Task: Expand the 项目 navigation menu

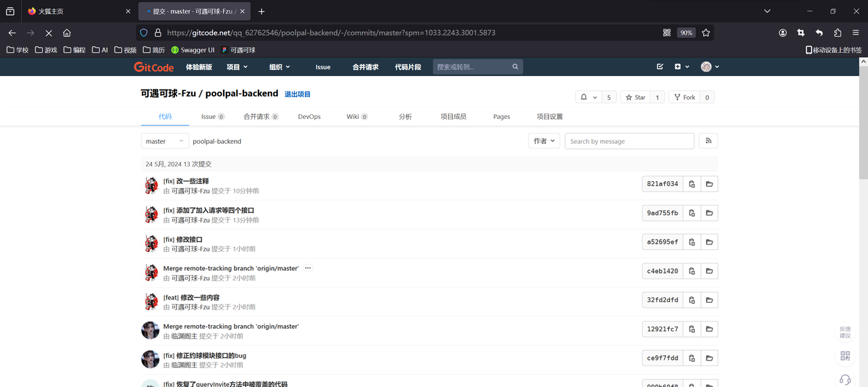Action: click(x=237, y=67)
